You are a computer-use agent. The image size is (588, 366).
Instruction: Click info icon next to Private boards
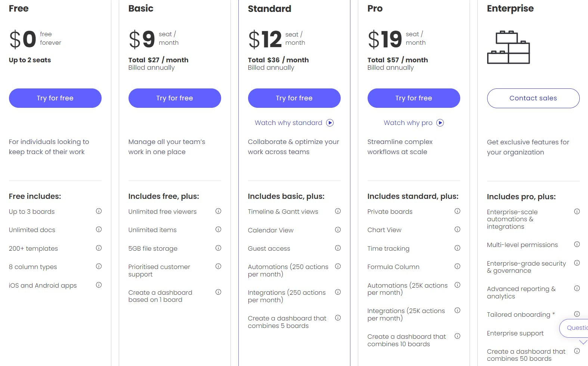click(x=458, y=211)
